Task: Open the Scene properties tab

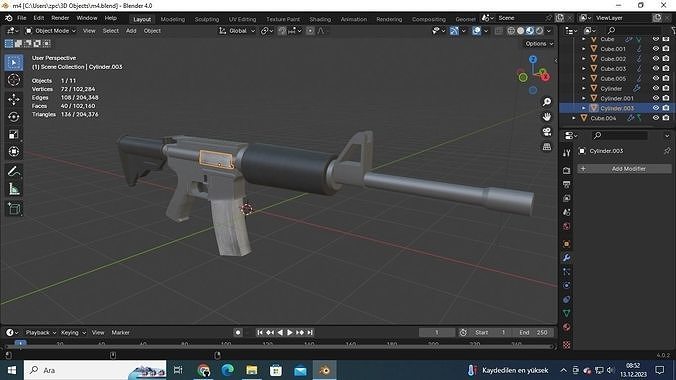Action: tap(566, 212)
